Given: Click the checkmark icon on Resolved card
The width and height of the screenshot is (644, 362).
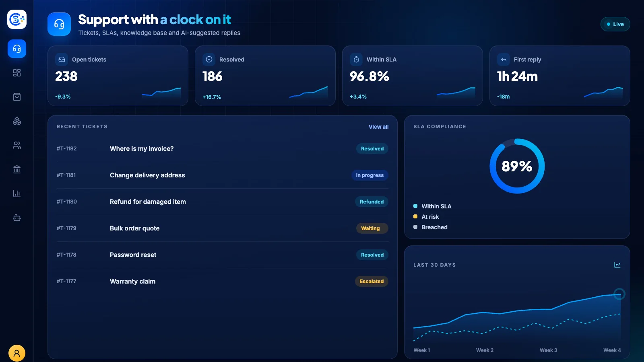Looking at the screenshot, I should [x=209, y=60].
